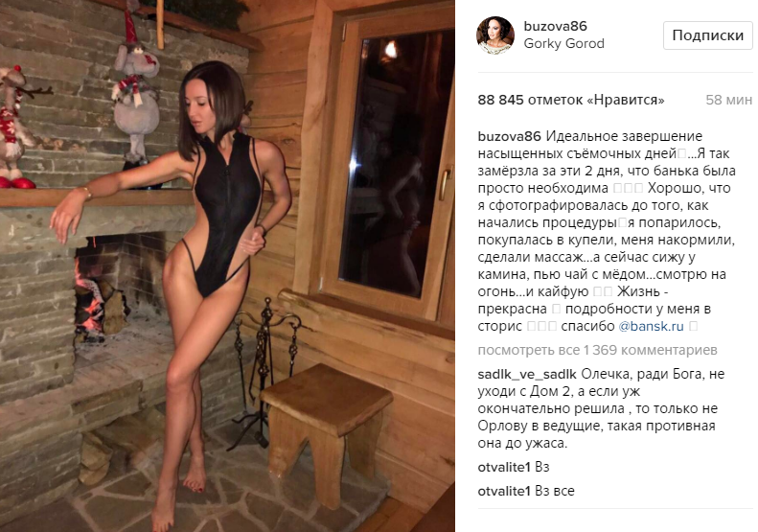Screen dimensions: 758x532
Task: Open the Gorky Gorod location link
Action: pyautogui.click(x=564, y=43)
